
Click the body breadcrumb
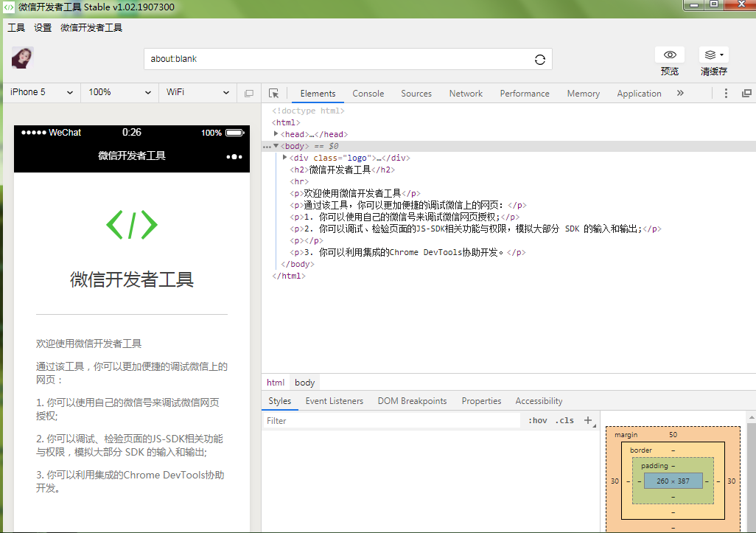point(305,383)
